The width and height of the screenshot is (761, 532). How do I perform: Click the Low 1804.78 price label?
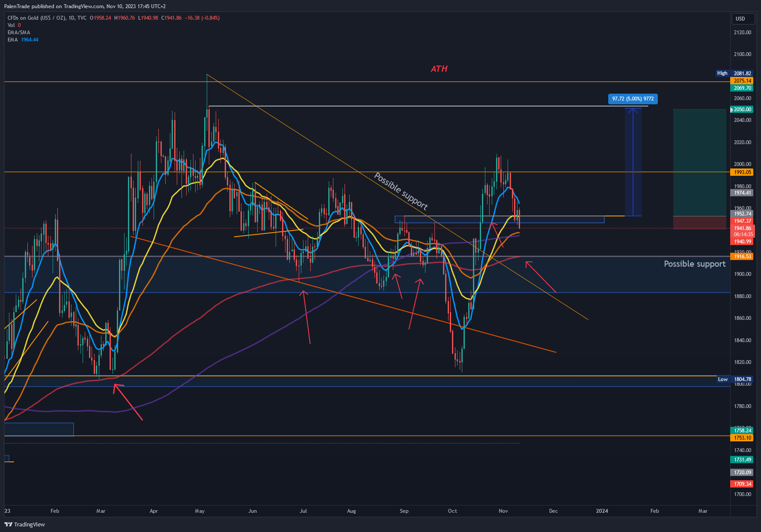(x=735, y=379)
